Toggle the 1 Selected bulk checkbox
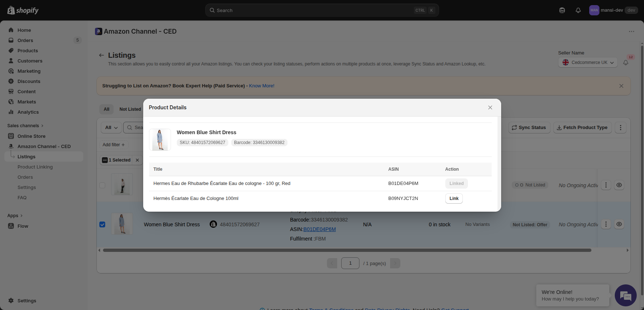The height and width of the screenshot is (310, 644). pos(105,160)
